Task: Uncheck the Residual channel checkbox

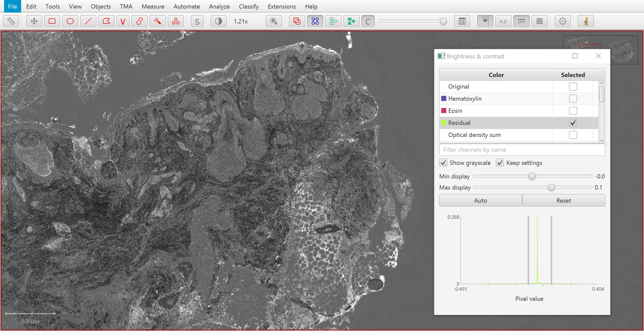Action: [x=573, y=123]
